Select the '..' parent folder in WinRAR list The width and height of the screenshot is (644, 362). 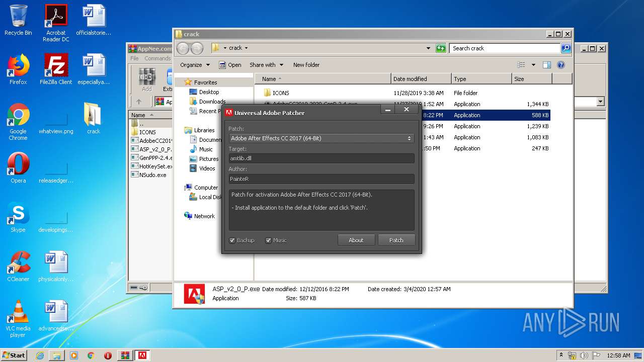pos(137,124)
